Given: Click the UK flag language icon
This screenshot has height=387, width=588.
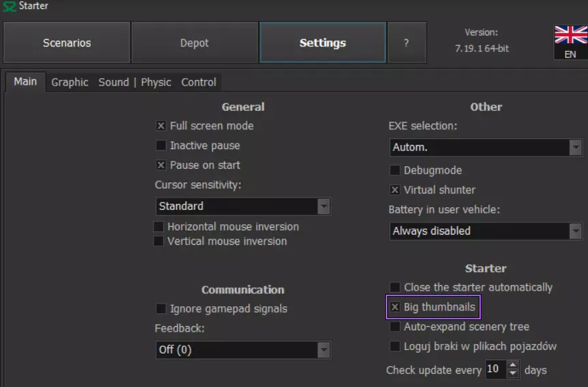Looking at the screenshot, I should point(570,36).
